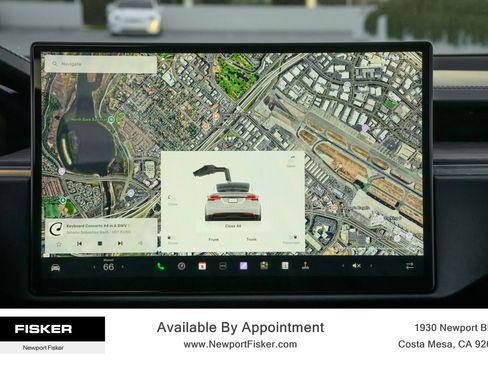Stop the playing track

(100, 244)
